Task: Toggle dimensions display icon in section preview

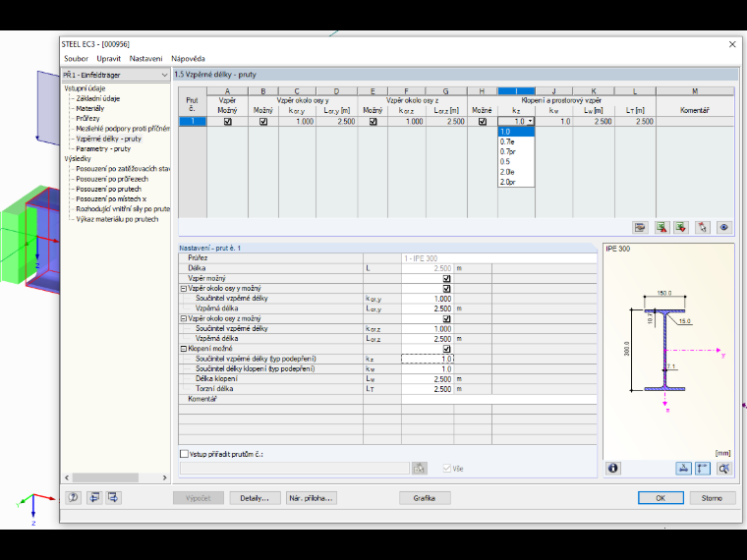Action: (683, 469)
